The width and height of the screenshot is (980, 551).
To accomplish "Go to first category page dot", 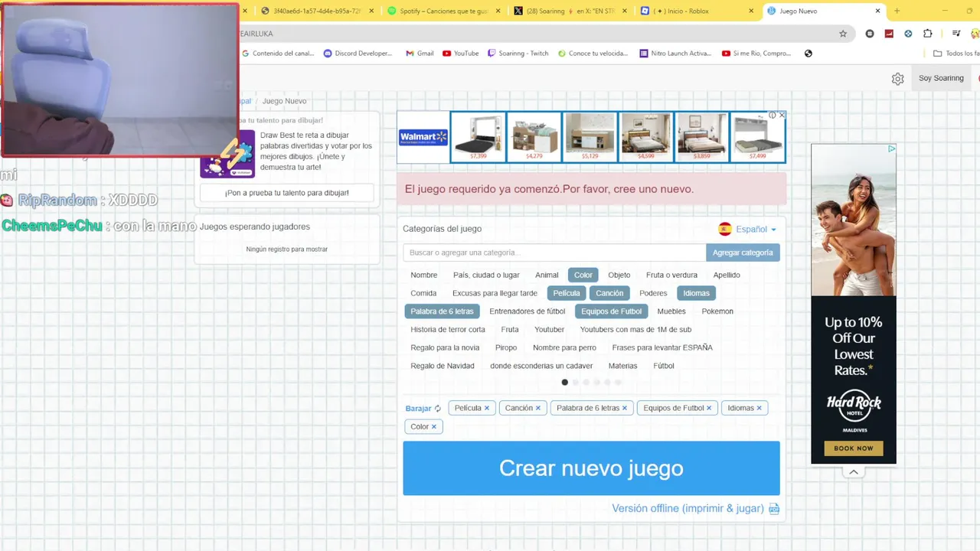I will [565, 383].
